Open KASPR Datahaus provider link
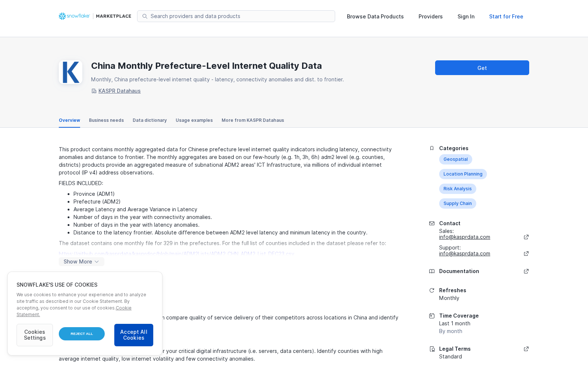588x368 pixels. click(x=119, y=91)
